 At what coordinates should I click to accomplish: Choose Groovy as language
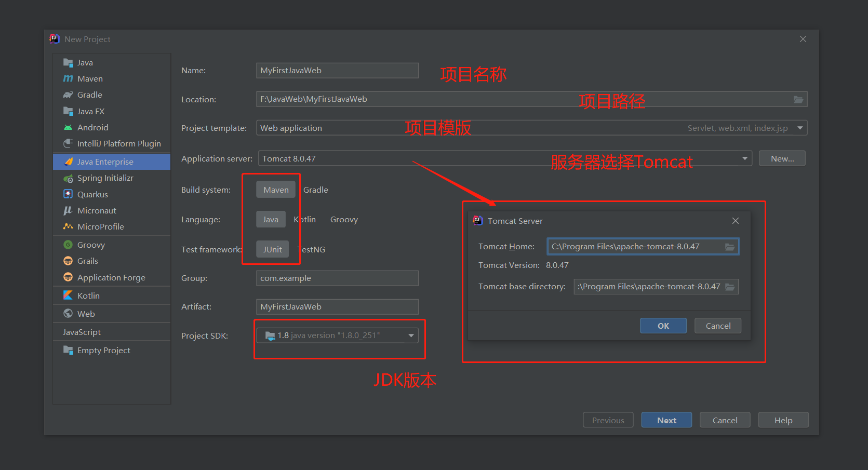click(x=344, y=219)
